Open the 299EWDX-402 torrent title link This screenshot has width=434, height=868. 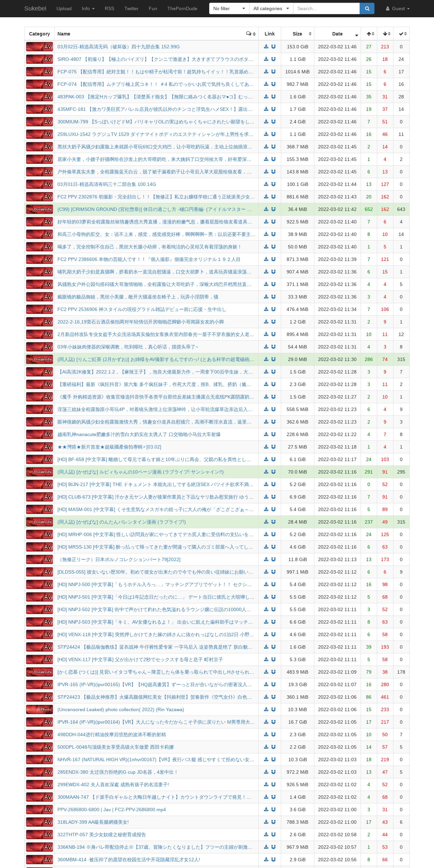pos(113,785)
